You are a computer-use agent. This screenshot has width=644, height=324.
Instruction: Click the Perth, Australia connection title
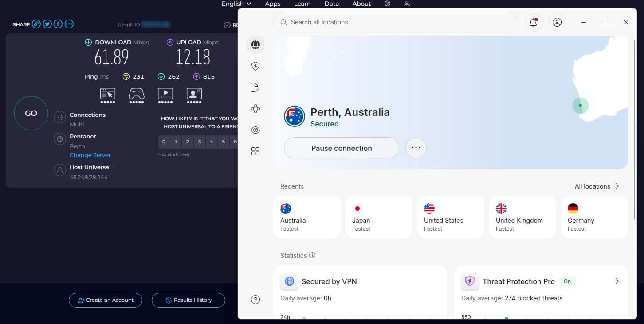tap(350, 112)
